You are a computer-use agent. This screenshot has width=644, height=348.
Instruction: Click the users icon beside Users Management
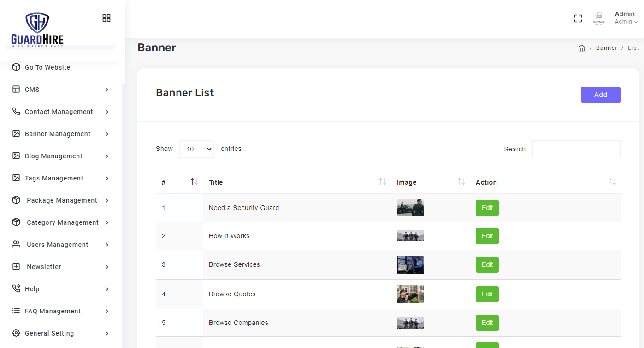16,245
